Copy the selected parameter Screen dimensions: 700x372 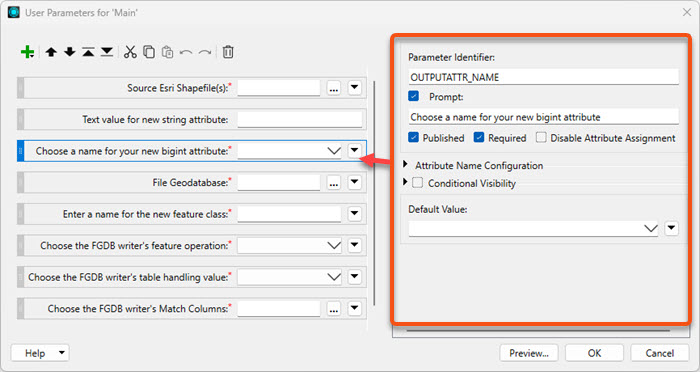(x=149, y=52)
